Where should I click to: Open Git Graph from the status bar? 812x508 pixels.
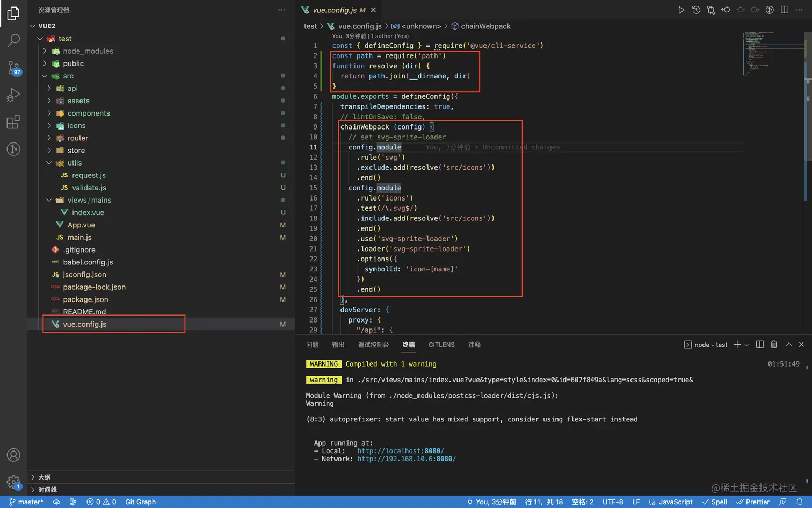[141, 502]
